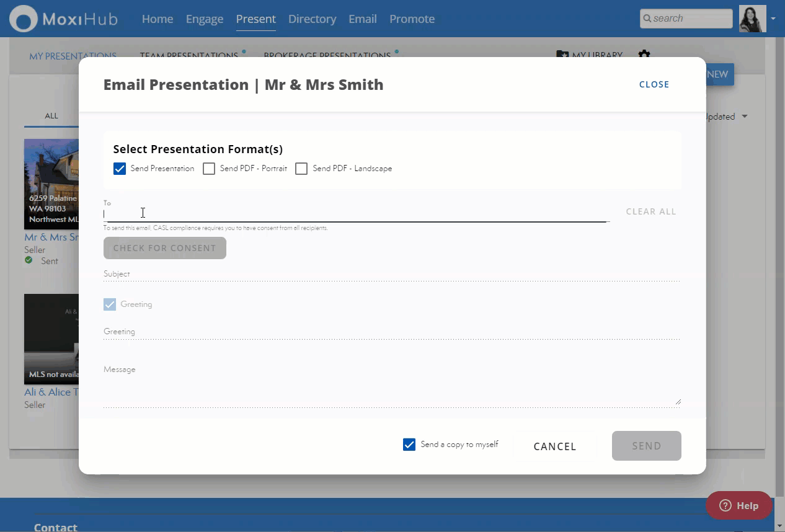
Task: Toggle the Send Presentation checkbox
Action: (120, 169)
